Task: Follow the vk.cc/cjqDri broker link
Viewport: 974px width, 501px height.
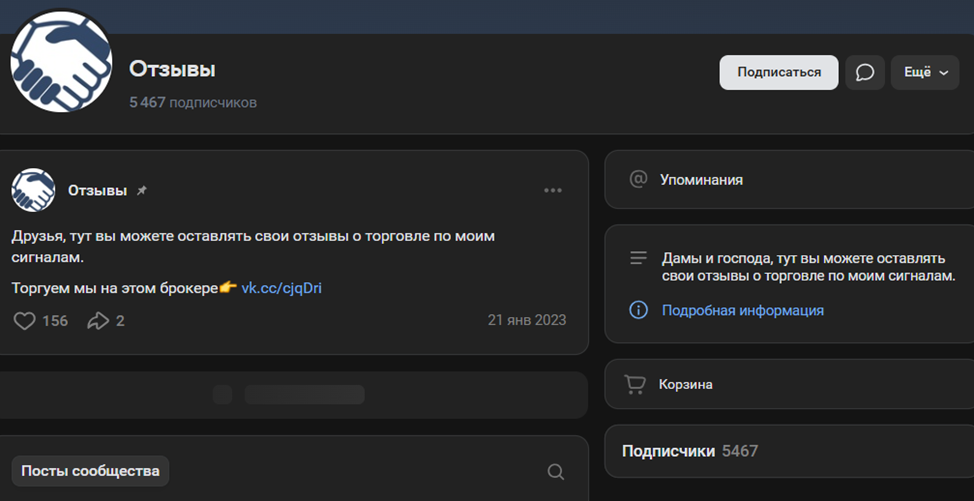Action: coord(281,288)
